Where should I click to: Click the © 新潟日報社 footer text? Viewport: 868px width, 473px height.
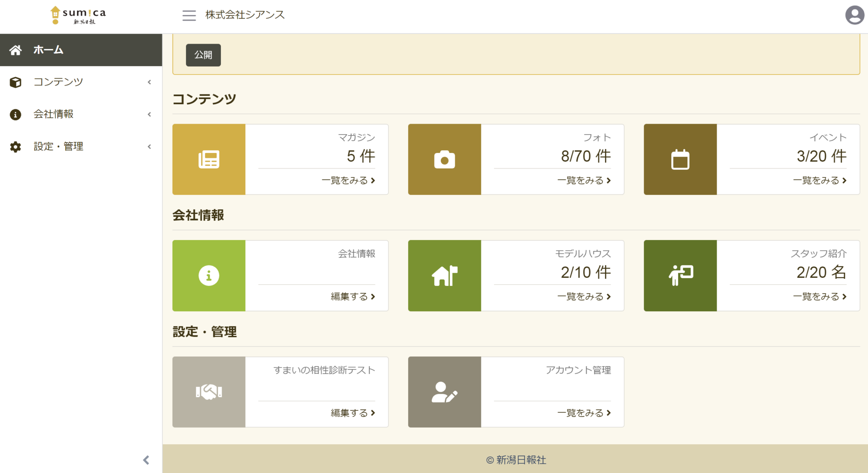click(x=516, y=460)
